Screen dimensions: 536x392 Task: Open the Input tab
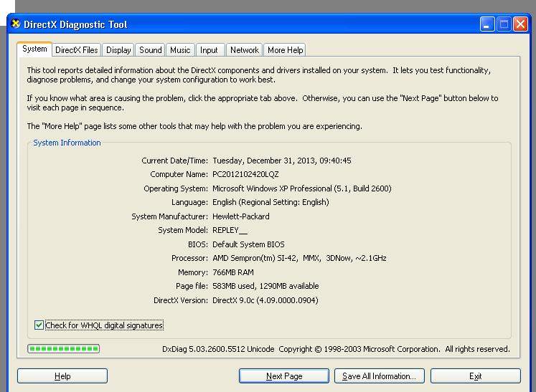(209, 50)
